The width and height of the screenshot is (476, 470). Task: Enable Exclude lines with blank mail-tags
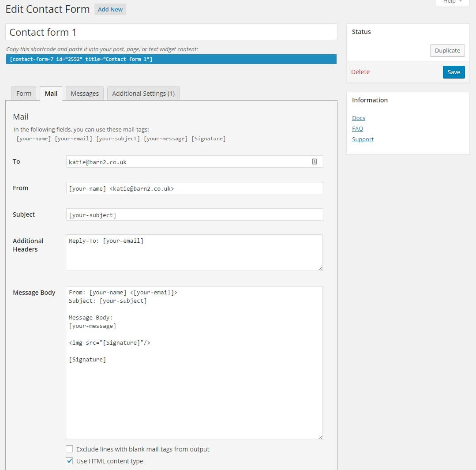coord(69,449)
